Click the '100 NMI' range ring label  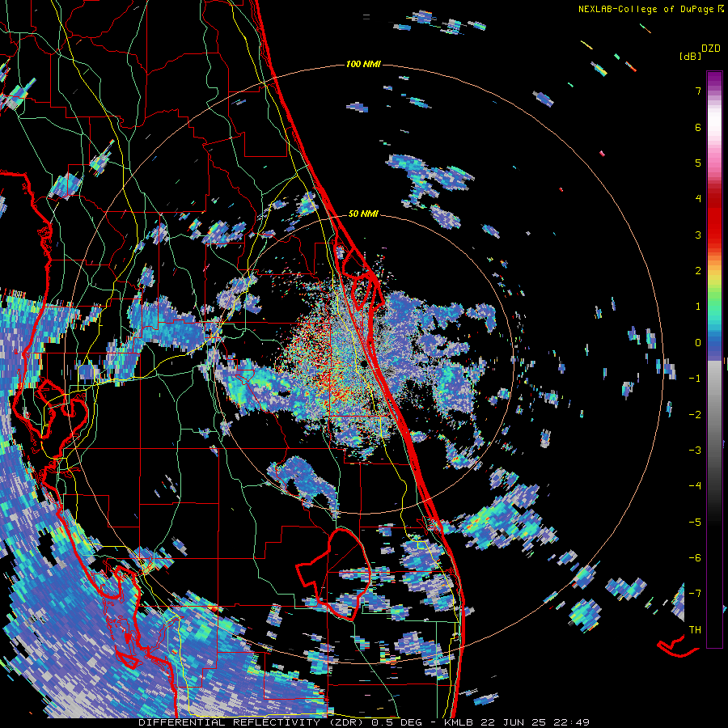point(363,64)
